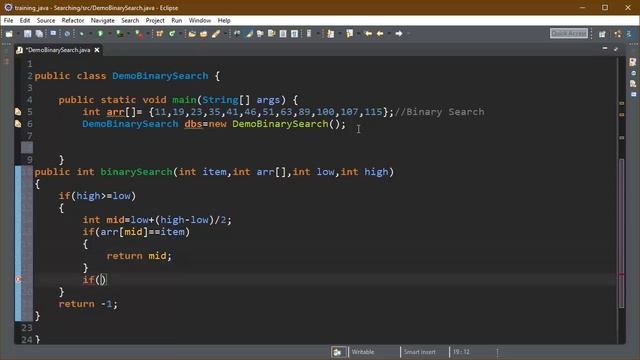Click the red error marker beside if(
Image resolution: width=640 pixels, height=360 pixels.
coord(18,280)
